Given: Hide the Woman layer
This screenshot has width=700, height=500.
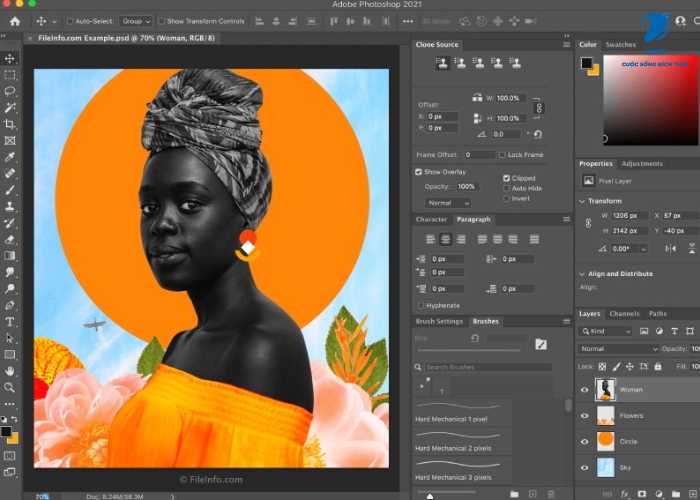Looking at the screenshot, I should click(584, 390).
